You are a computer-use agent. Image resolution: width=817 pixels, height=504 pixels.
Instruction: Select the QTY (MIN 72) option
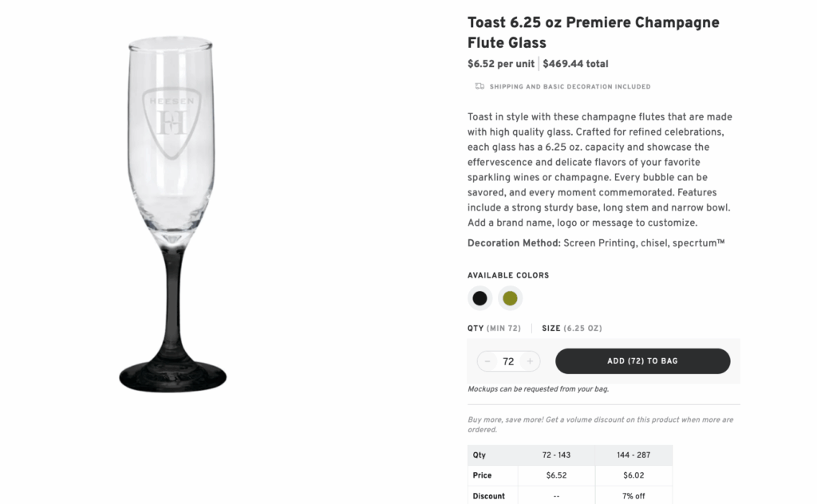coord(494,327)
